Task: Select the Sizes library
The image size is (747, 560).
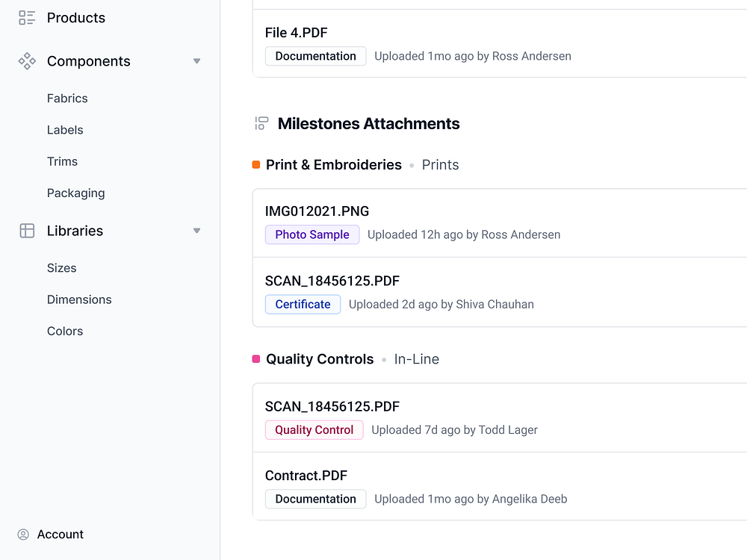Action: [x=61, y=267]
